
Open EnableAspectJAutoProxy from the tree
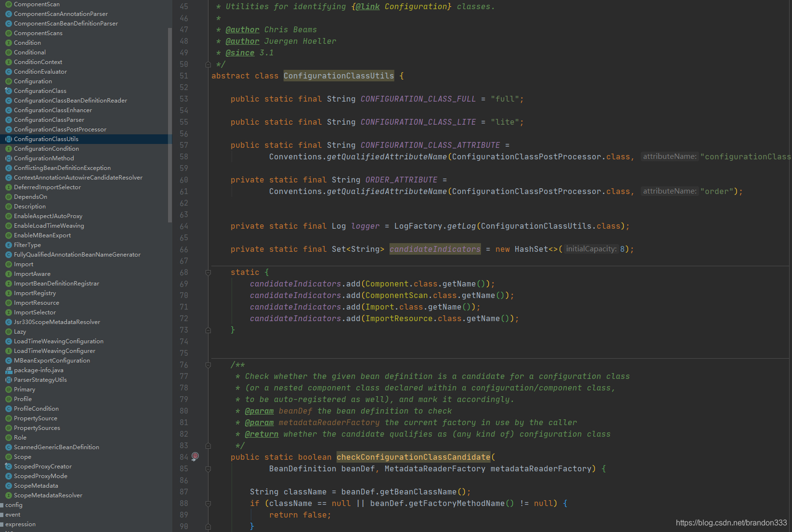click(x=48, y=216)
